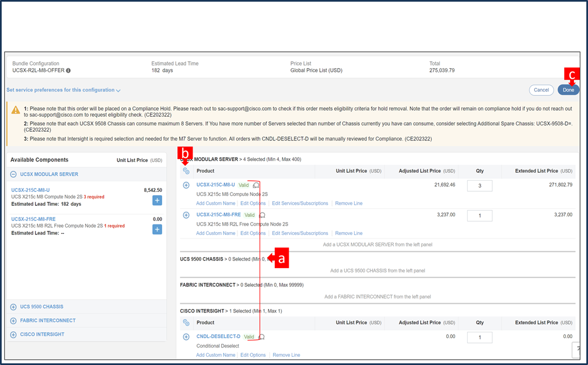Image resolution: width=588 pixels, height=365 pixels.
Task: Open the comment icon next to UCSX-215C-M8-FRE Valid
Action: (262, 215)
